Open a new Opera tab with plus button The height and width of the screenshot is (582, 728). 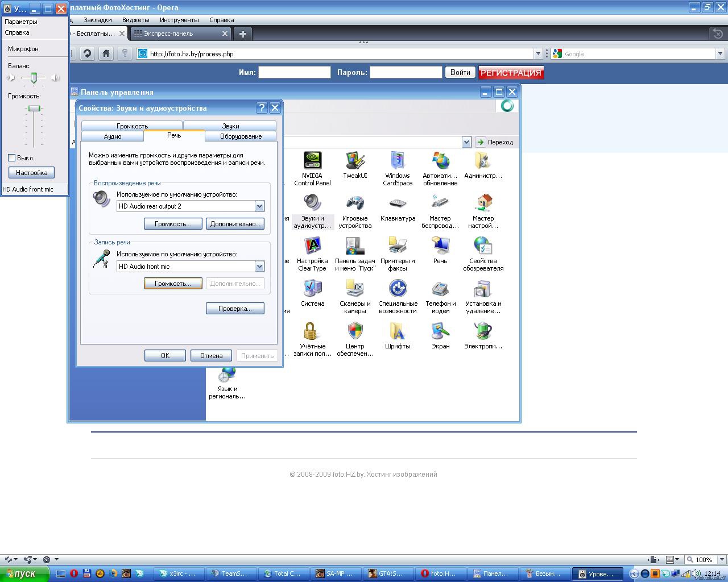242,34
